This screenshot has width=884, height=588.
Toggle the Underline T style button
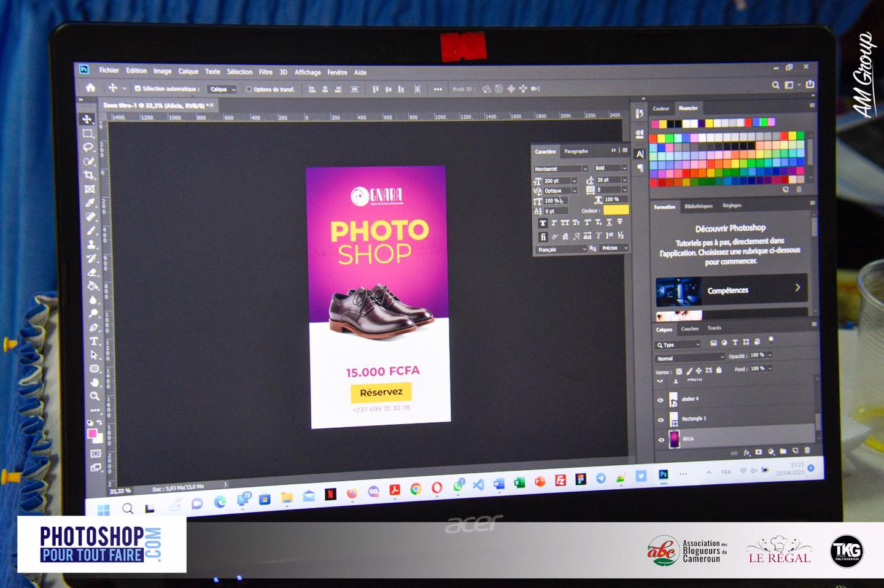pos(609,222)
